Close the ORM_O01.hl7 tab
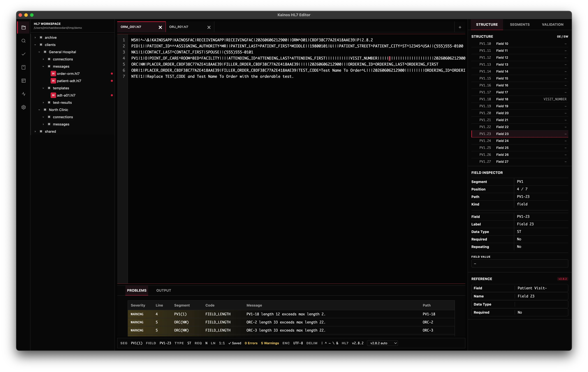Screen dimensions: 588x372 (x=160, y=27)
